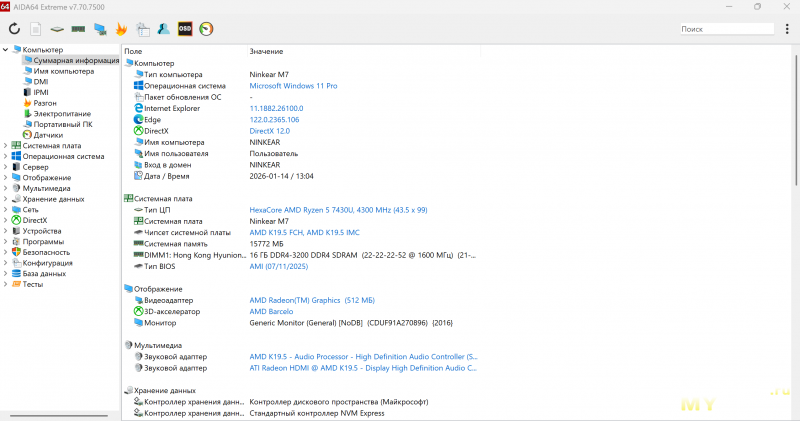Expand the Тесты tree node

coord(6,284)
